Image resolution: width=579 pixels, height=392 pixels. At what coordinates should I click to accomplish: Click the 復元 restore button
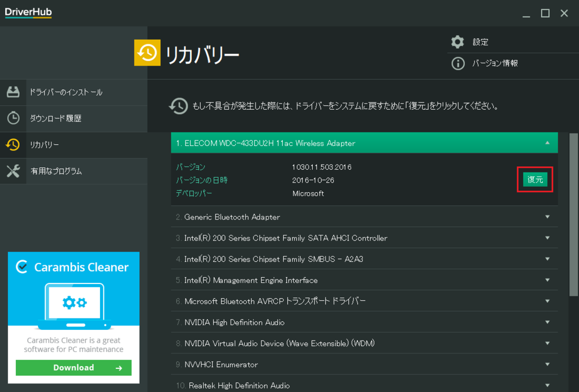tap(534, 179)
